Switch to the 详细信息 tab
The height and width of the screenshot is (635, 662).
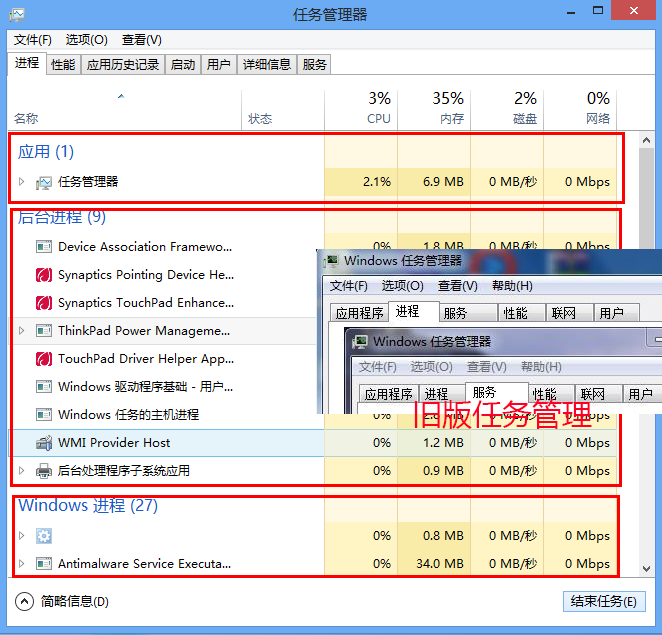(267, 65)
